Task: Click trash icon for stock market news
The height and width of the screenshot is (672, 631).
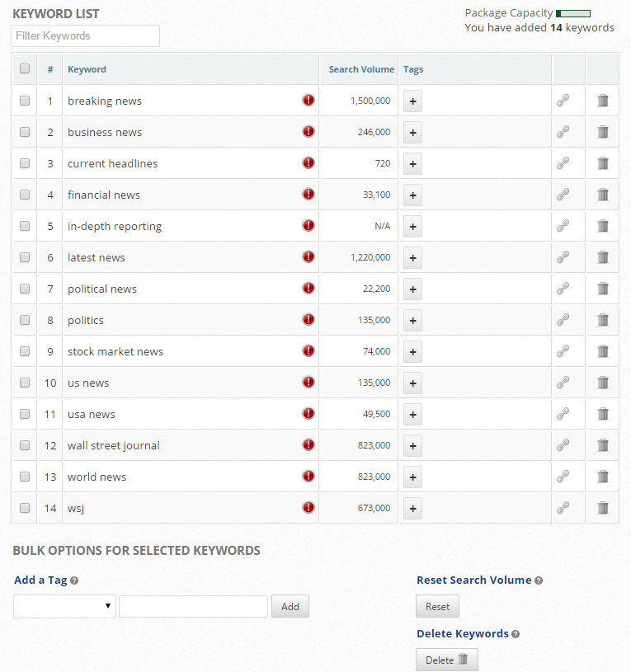Action: click(603, 351)
